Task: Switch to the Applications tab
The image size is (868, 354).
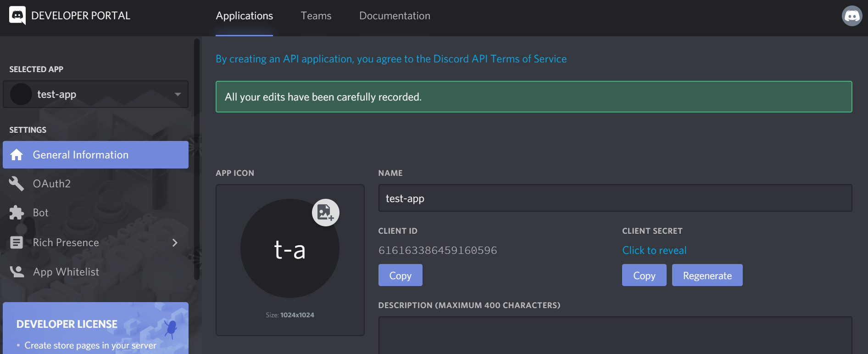Action: click(x=245, y=16)
